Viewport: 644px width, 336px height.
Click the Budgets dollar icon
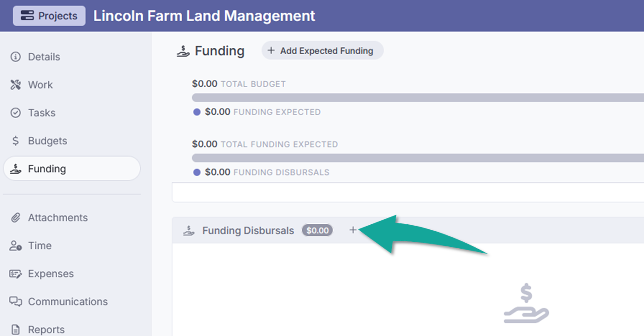(16, 141)
